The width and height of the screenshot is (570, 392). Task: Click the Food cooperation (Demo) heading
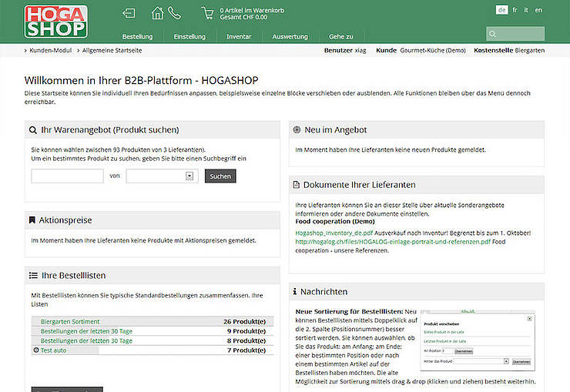tap(335, 221)
